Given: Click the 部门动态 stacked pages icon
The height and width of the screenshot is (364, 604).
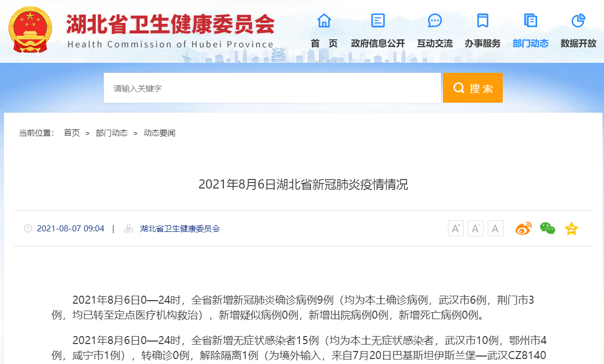Looking at the screenshot, I should tap(530, 20).
